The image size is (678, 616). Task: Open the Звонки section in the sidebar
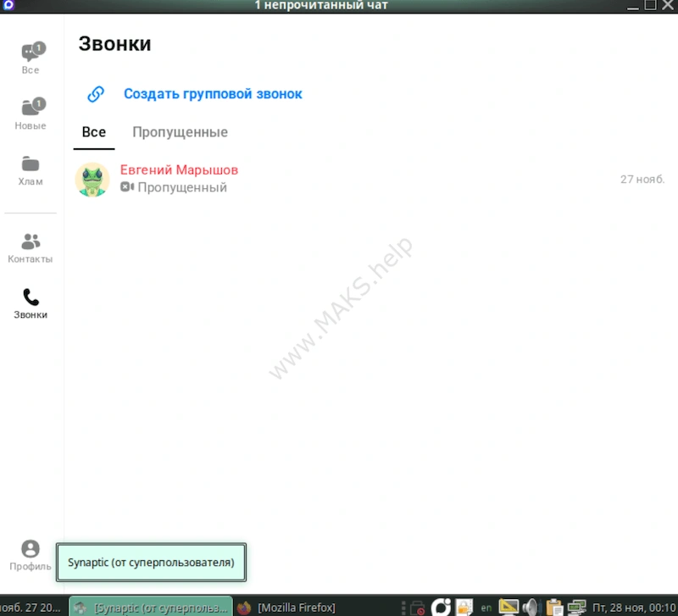coord(31,303)
